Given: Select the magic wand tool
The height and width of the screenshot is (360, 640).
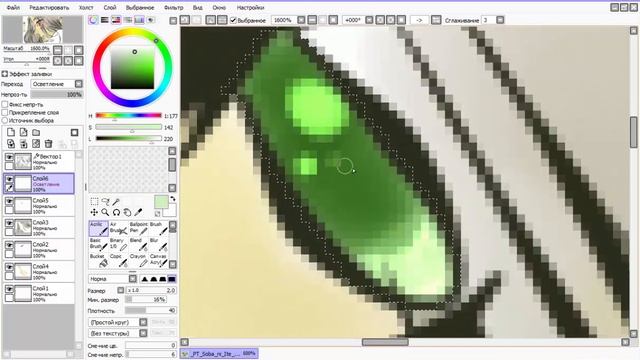Looking at the screenshot, I should (116, 202).
